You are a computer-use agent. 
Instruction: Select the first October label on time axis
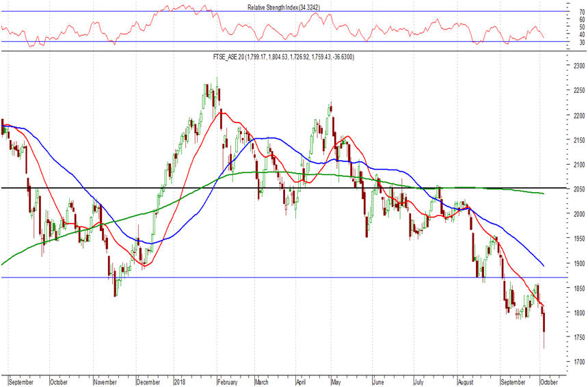click(59, 382)
